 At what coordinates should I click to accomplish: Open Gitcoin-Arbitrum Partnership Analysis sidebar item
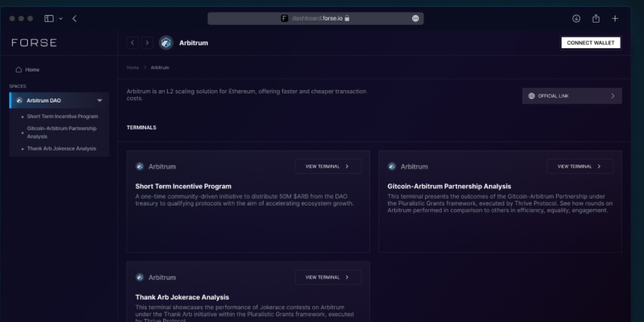pos(62,133)
